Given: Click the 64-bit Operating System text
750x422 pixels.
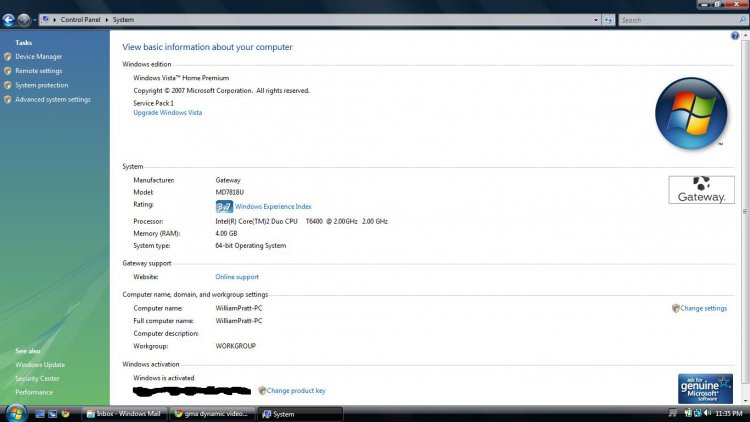Looking at the screenshot, I should click(x=251, y=246).
